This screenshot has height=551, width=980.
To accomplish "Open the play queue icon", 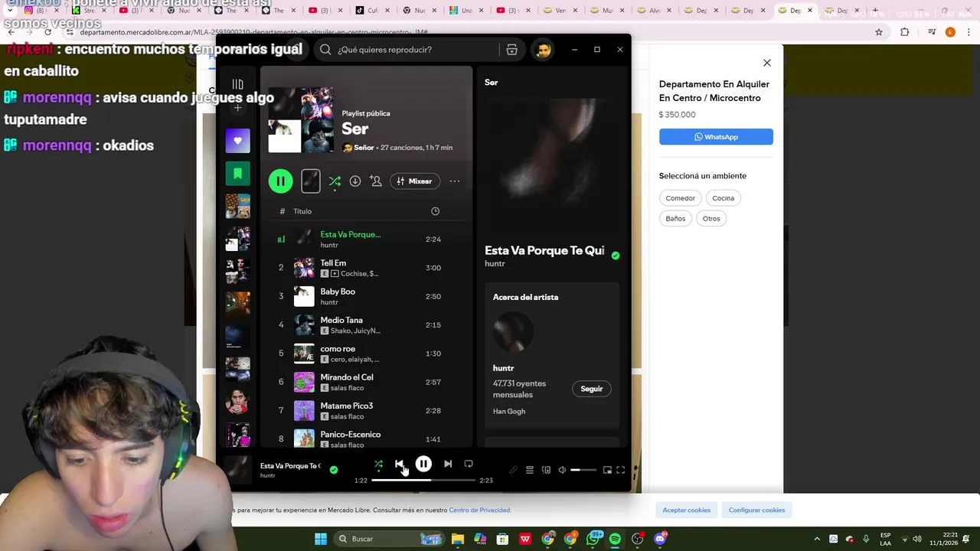I will [x=529, y=470].
